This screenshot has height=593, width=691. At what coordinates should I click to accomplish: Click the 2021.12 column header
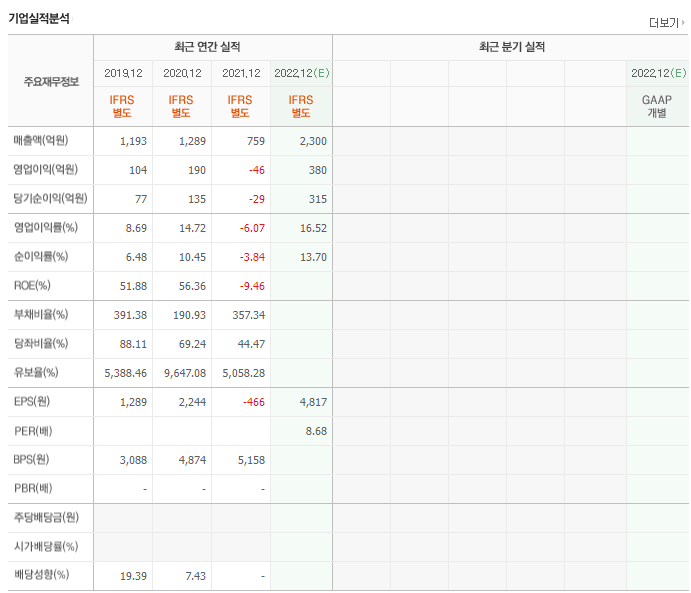tap(241, 73)
